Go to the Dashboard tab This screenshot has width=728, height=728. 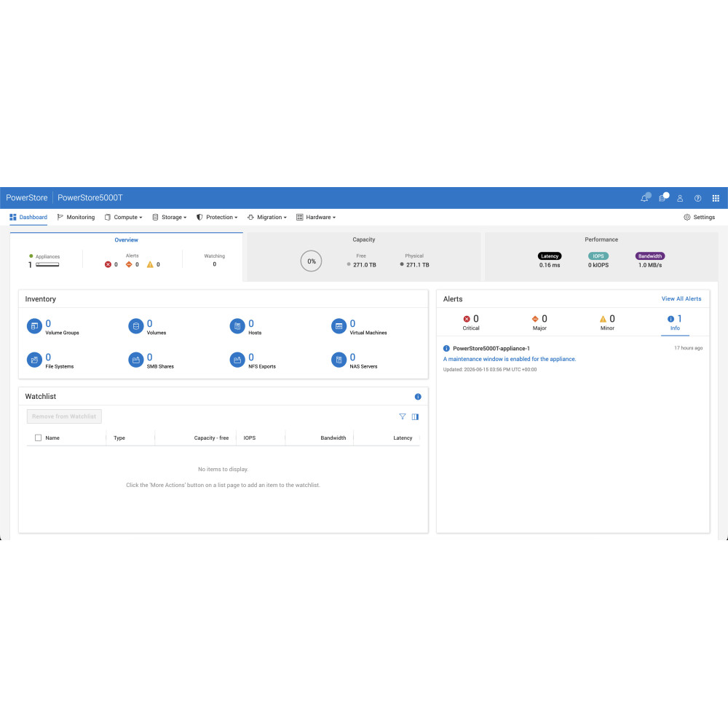28,217
